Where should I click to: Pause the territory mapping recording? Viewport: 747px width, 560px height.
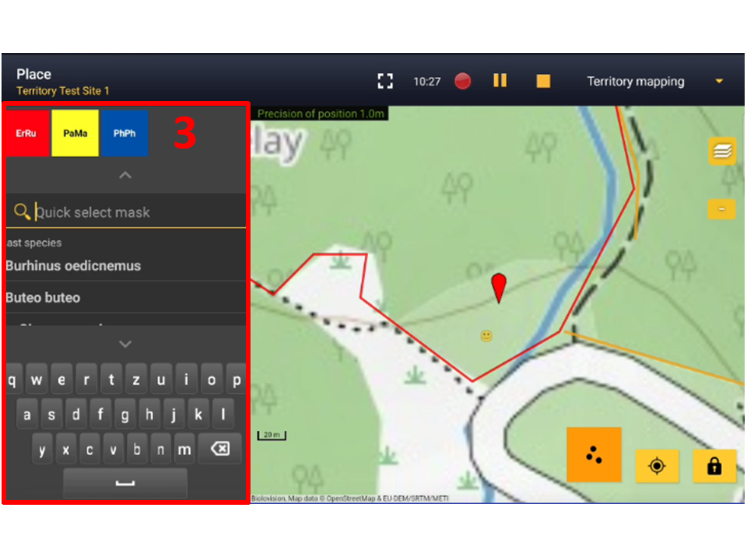500,81
